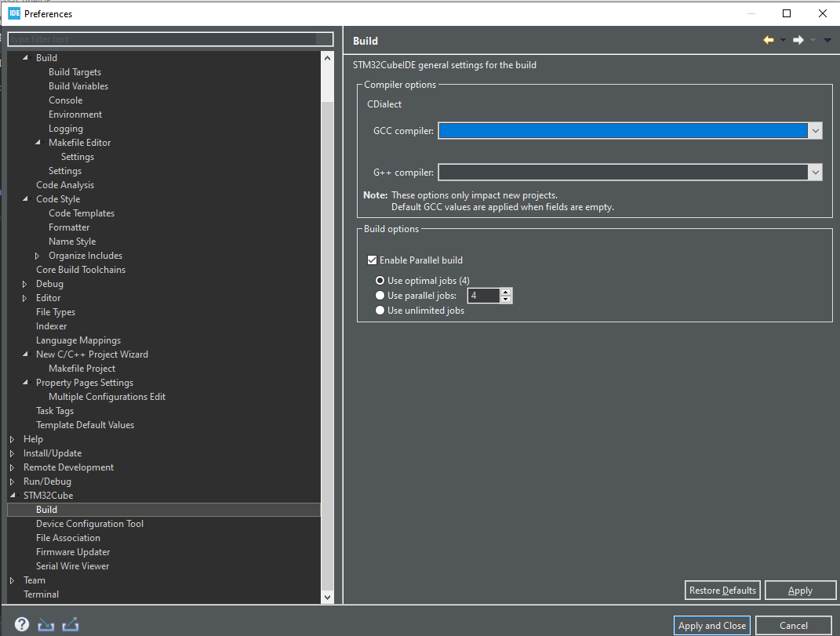Open the Help question mark icon
Image resolution: width=840 pixels, height=636 pixels.
(x=22, y=624)
